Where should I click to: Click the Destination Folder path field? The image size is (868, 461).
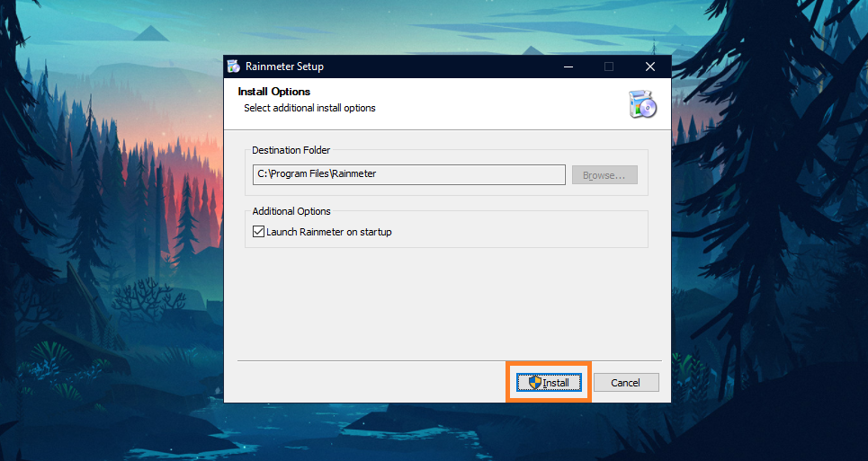pyautogui.click(x=409, y=174)
